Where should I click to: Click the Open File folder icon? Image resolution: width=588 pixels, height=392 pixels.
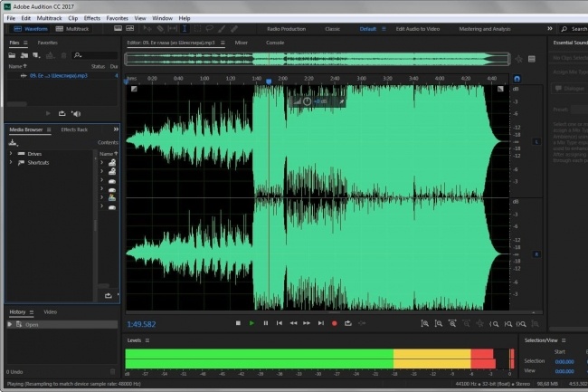(x=12, y=55)
